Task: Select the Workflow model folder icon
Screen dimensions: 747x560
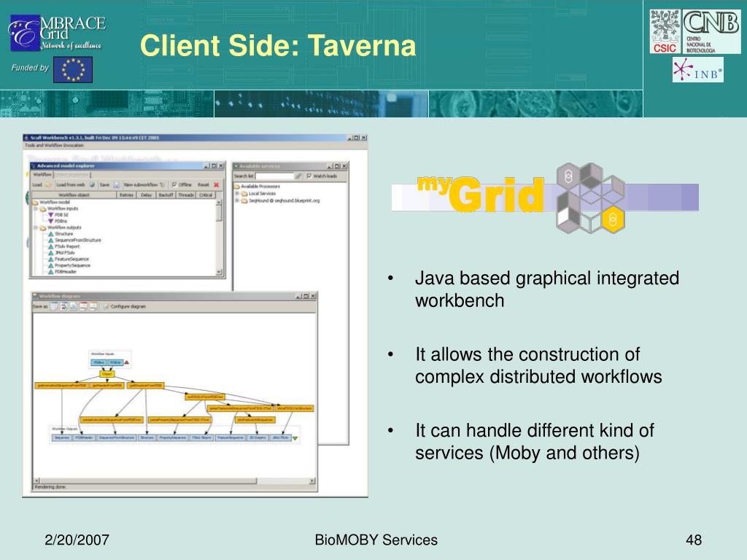Action: pos(35,203)
